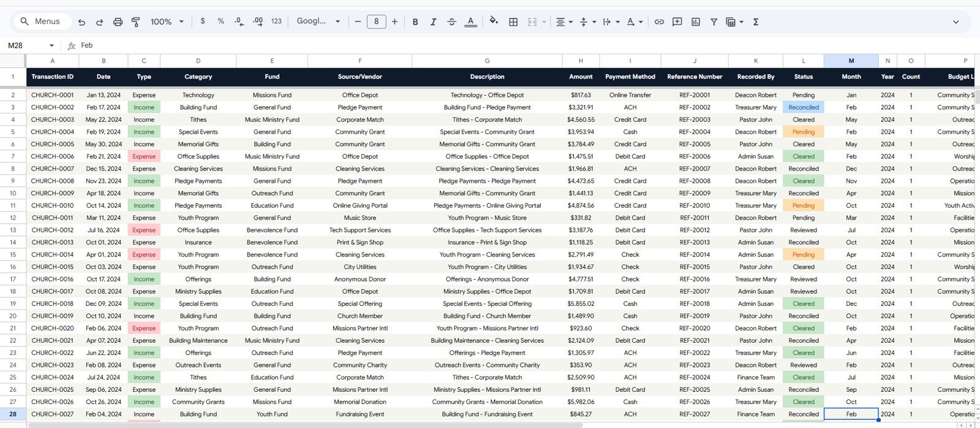Expand the merge type dropdown arrow
Image resolution: width=980 pixels, height=428 pixels.
pos(544,21)
